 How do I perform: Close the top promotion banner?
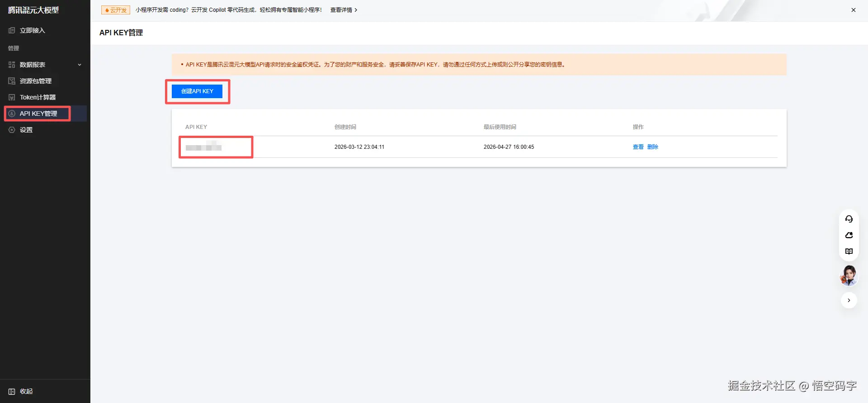tap(854, 10)
